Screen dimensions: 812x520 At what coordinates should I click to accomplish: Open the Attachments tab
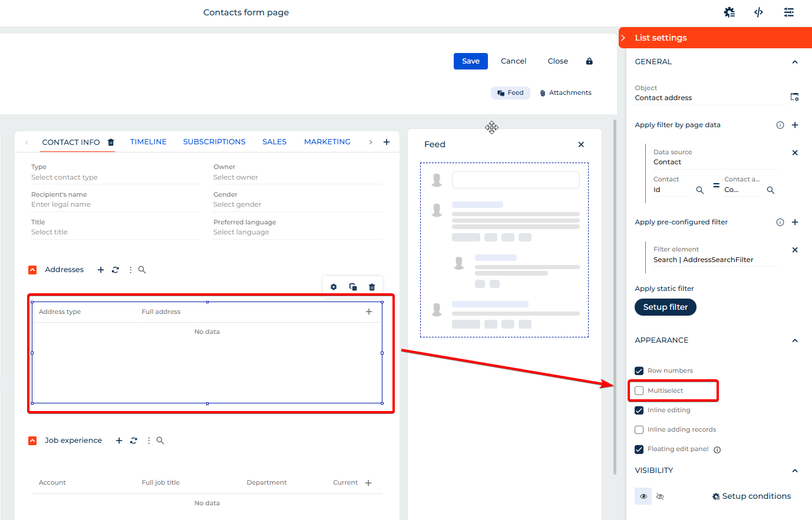566,93
